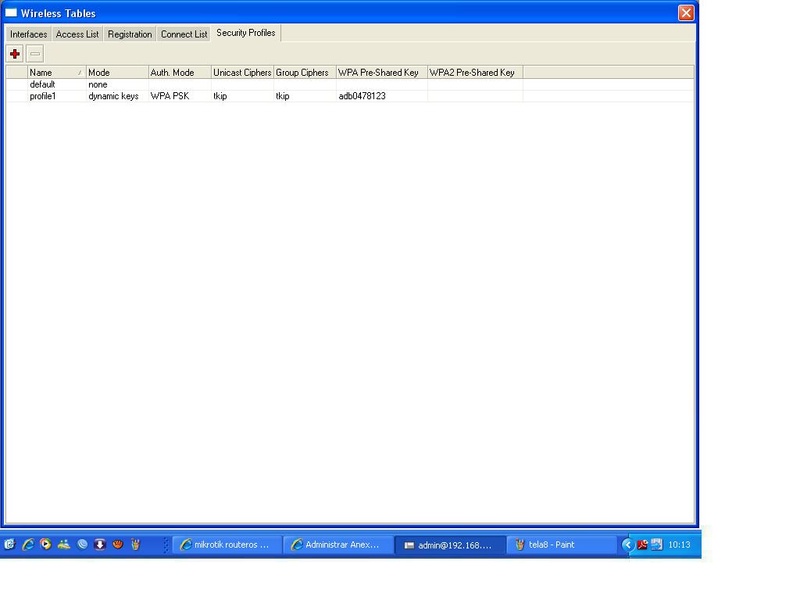The width and height of the screenshot is (800, 600).
Task: Open the Access List tab
Action: (x=77, y=34)
